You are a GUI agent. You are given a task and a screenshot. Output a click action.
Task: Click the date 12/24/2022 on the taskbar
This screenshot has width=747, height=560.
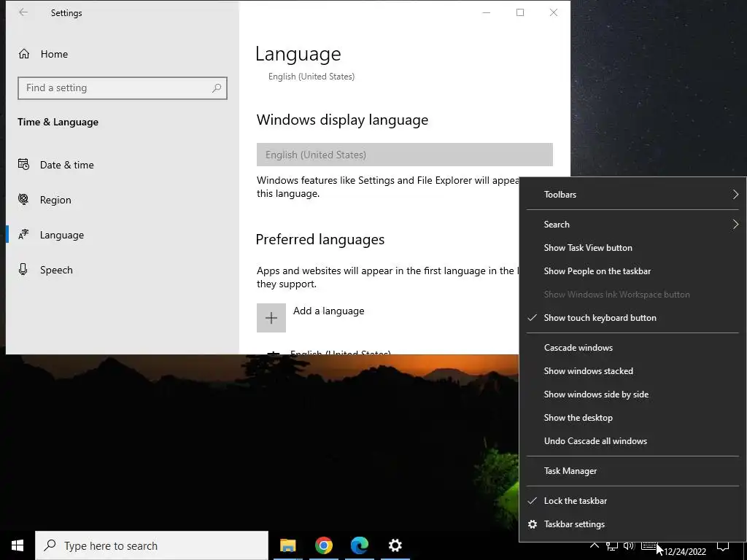684,551
